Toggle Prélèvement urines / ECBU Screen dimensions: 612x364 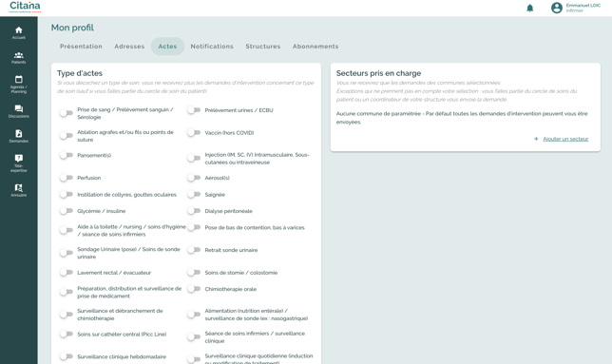pyautogui.click(x=194, y=110)
